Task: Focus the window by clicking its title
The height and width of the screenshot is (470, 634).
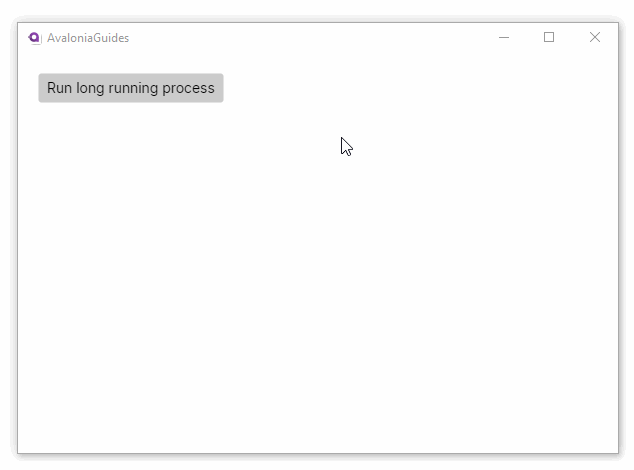Action: (x=88, y=38)
